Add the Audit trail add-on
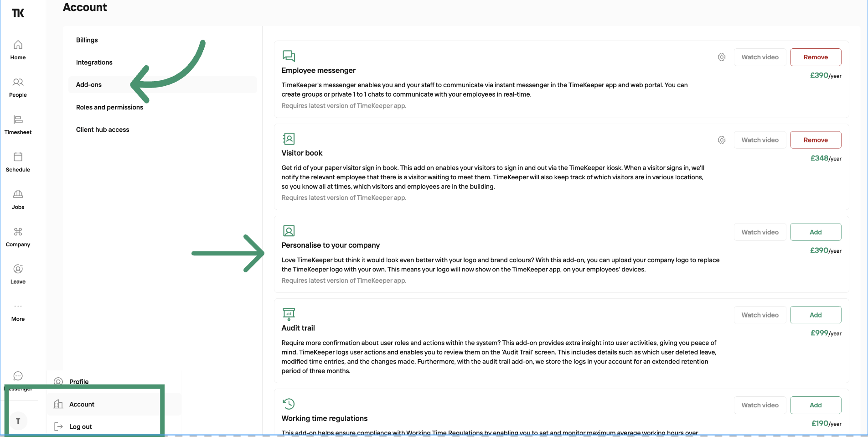This screenshot has height=437, width=868. pos(816,315)
